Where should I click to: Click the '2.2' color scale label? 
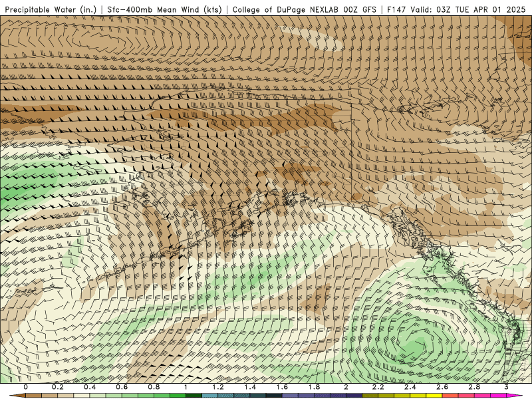tap(378, 387)
